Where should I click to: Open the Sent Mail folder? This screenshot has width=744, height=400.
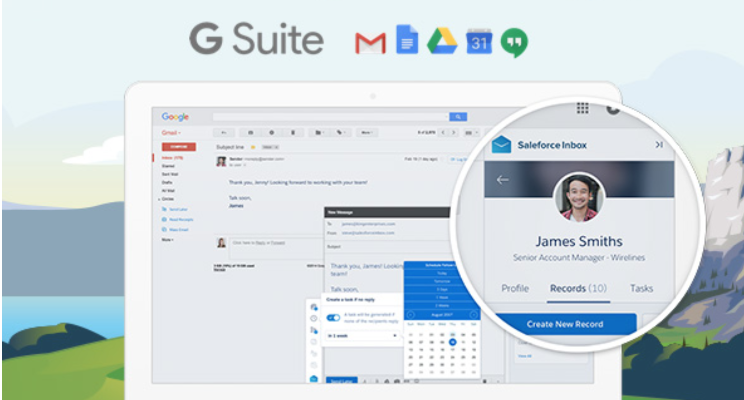(x=169, y=174)
